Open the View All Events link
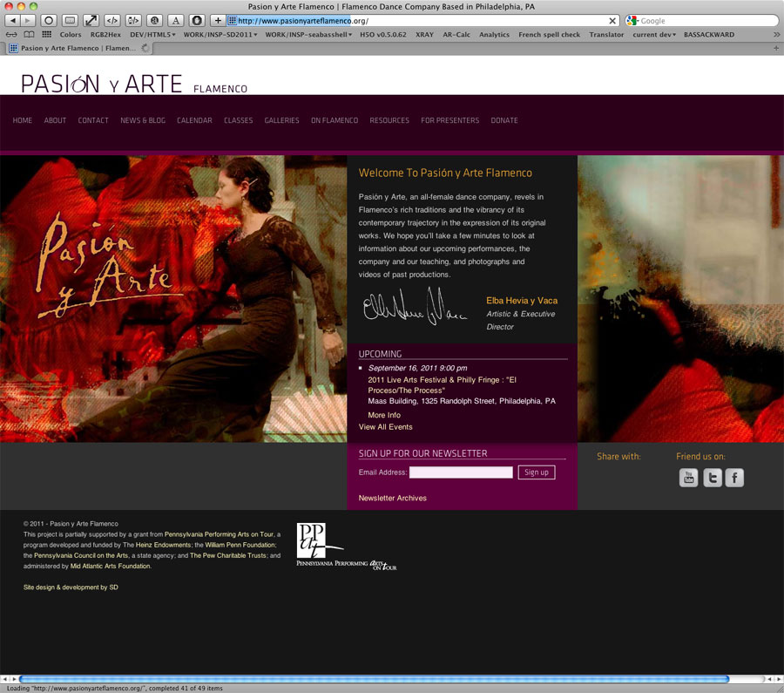This screenshot has width=784, height=693. click(x=385, y=427)
